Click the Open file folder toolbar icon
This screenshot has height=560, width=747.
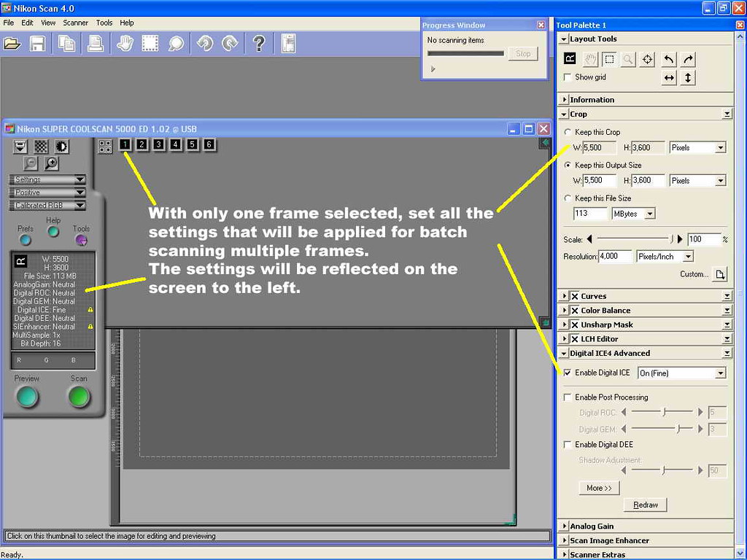(12, 44)
